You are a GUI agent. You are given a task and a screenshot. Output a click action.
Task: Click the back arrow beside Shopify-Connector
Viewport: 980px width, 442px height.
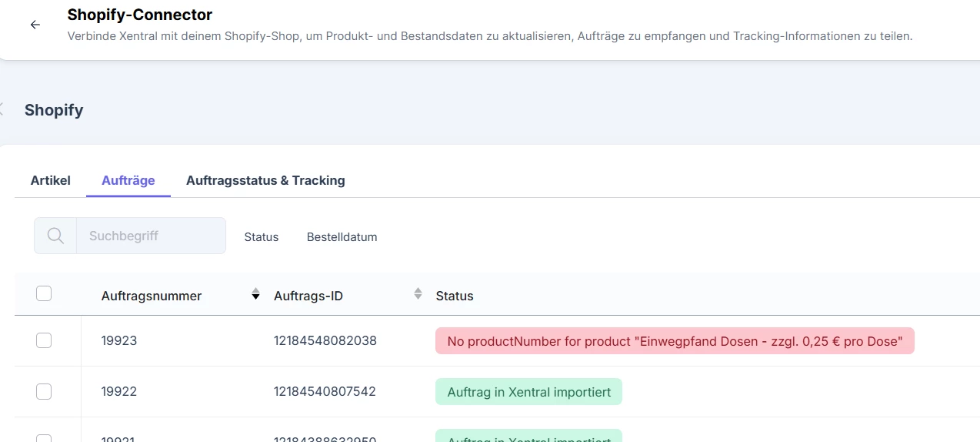click(x=35, y=25)
